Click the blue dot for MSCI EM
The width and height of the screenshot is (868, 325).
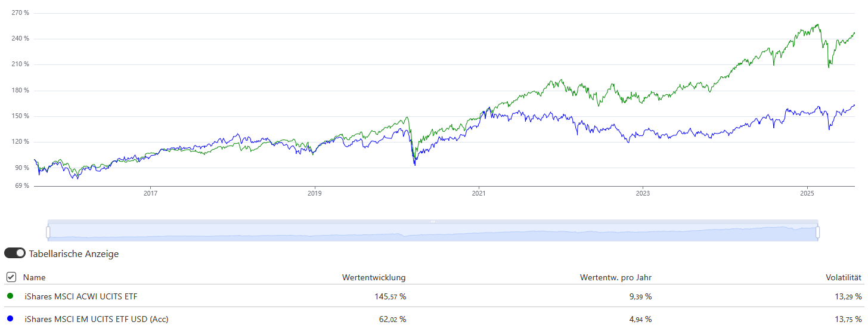click(x=10, y=318)
